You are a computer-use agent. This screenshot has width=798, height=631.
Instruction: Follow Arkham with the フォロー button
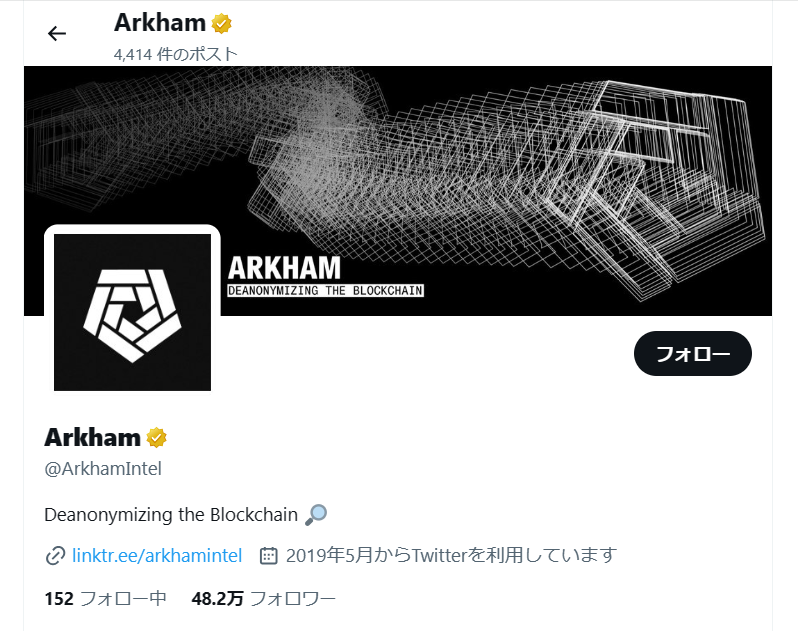point(693,354)
